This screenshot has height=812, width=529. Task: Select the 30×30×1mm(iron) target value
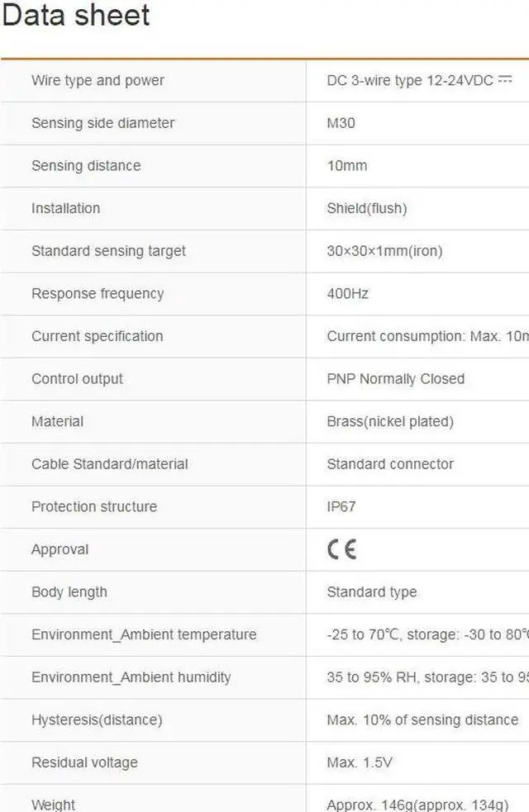click(x=384, y=251)
